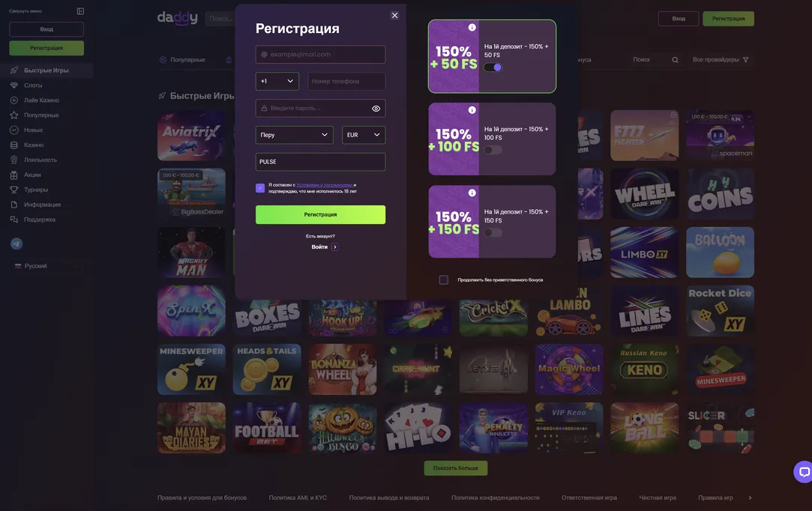
Task: Open Турниры in the sidebar menu
Action: (x=36, y=190)
